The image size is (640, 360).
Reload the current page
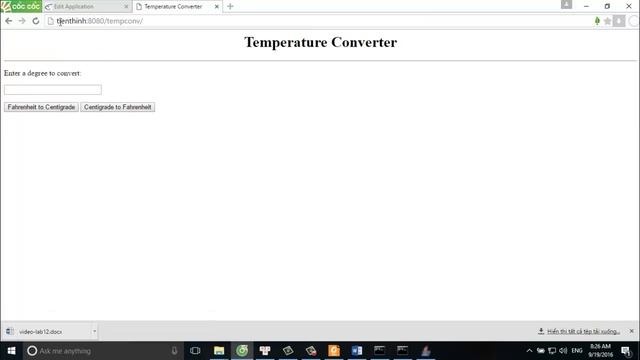pos(36,21)
